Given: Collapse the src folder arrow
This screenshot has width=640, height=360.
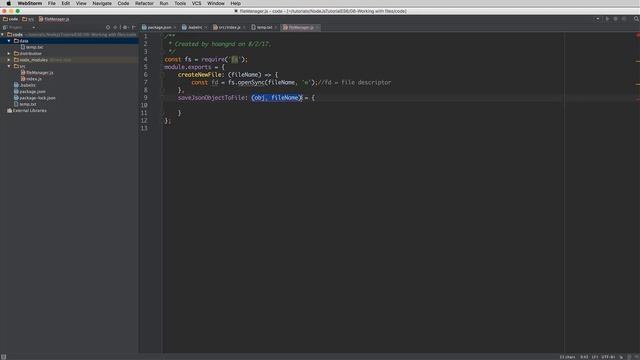Looking at the screenshot, I should [9, 66].
